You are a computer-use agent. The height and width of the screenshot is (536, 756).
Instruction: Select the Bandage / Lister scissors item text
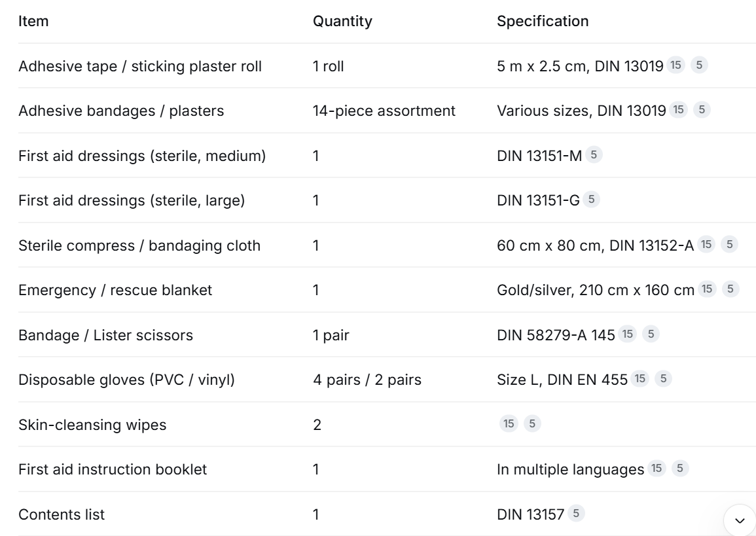pos(105,335)
